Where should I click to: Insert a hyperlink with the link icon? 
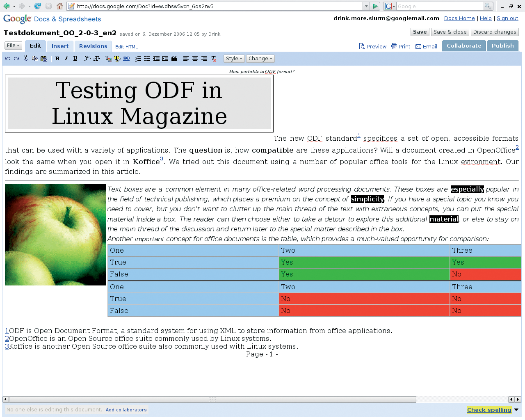click(126, 59)
